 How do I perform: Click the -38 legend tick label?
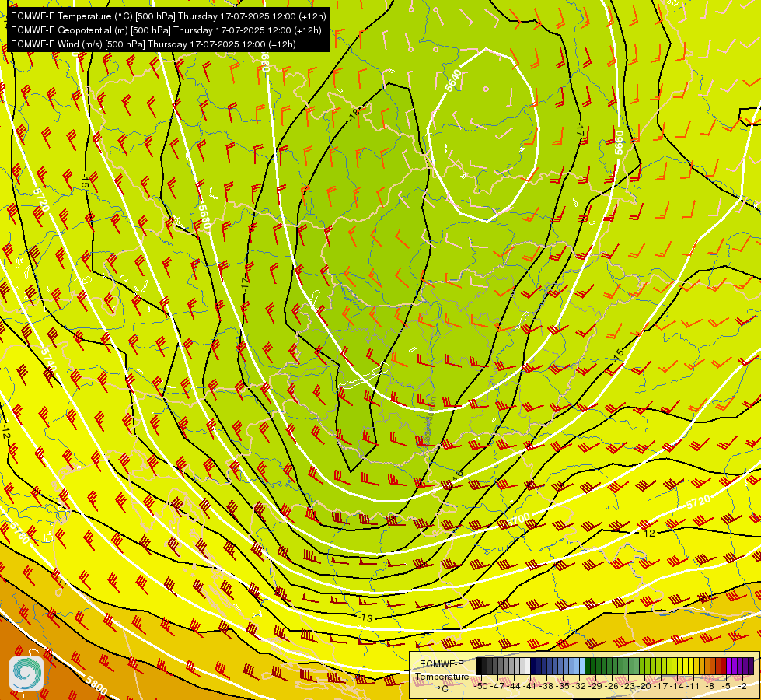pos(547,686)
